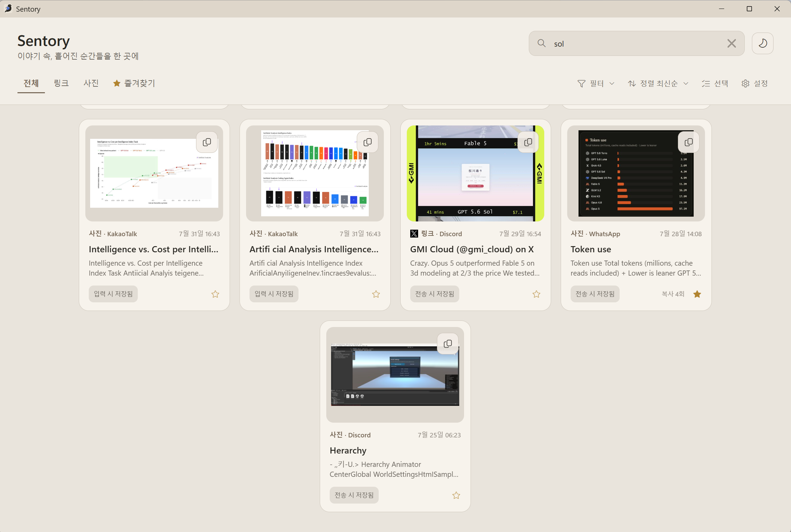Enter 선택 selection mode
The image size is (791, 532).
[x=715, y=84]
